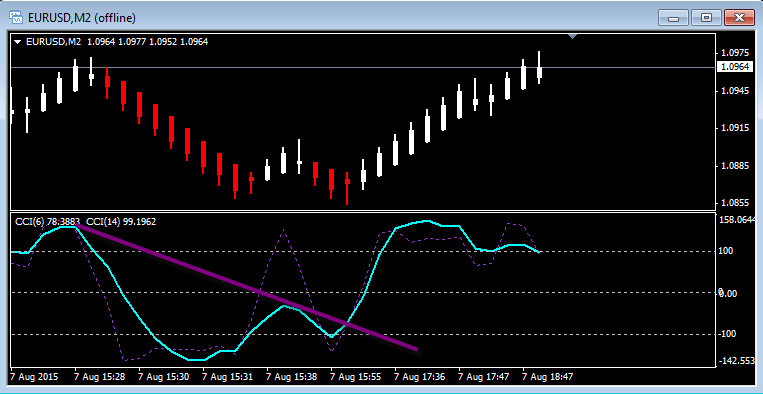Click the chart shift marker triangle
The height and width of the screenshot is (394, 763).
tap(573, 36)
